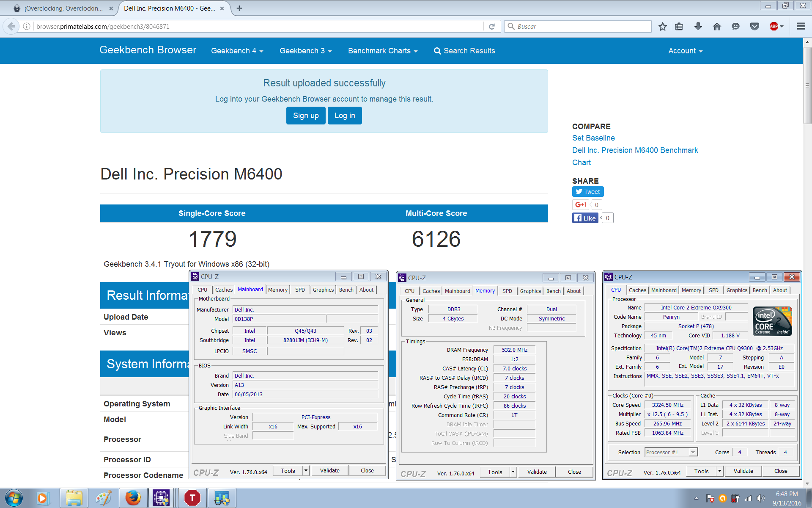Click the Intel Core 2 Extreme logo
This screenshot has height=508, width=812.
(772, 321)
